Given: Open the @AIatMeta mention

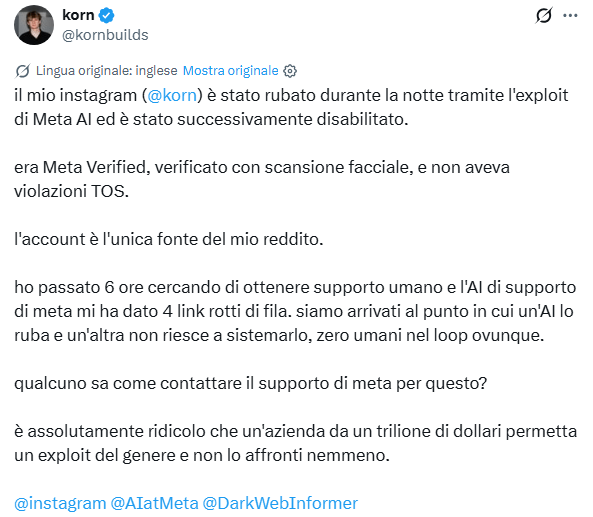Looking at the screenshot, I should [x=154, y=503].
